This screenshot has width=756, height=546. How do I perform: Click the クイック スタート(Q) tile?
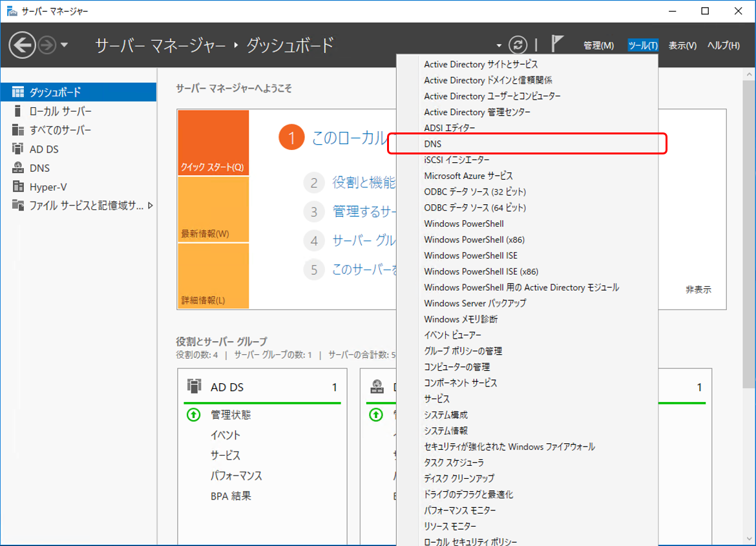(213, 142)
